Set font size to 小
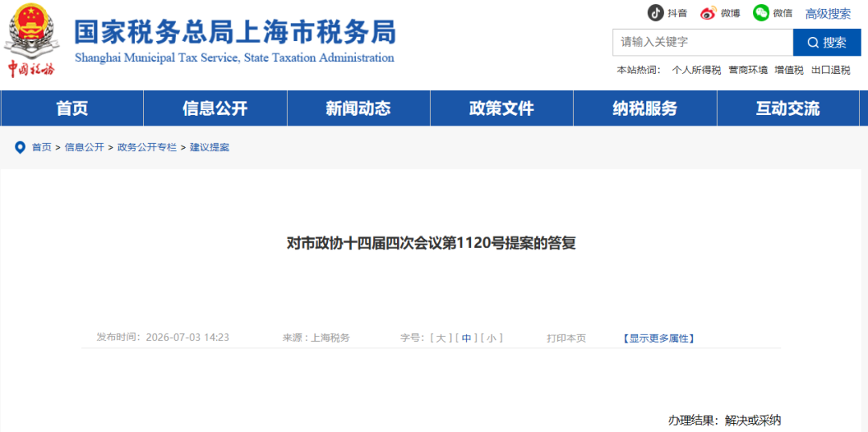 click(492, 338)
